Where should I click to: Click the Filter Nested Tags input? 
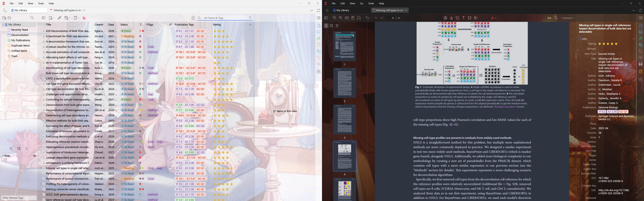(19, 198)
